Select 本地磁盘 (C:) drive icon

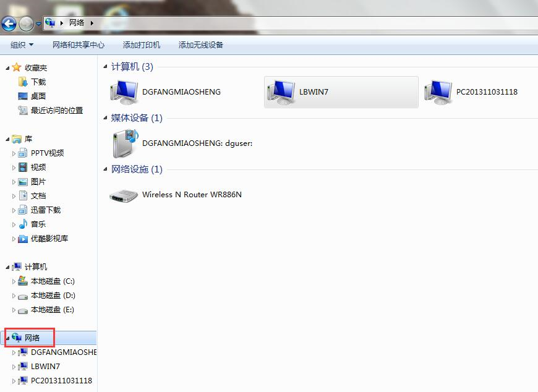pos(23,281)
